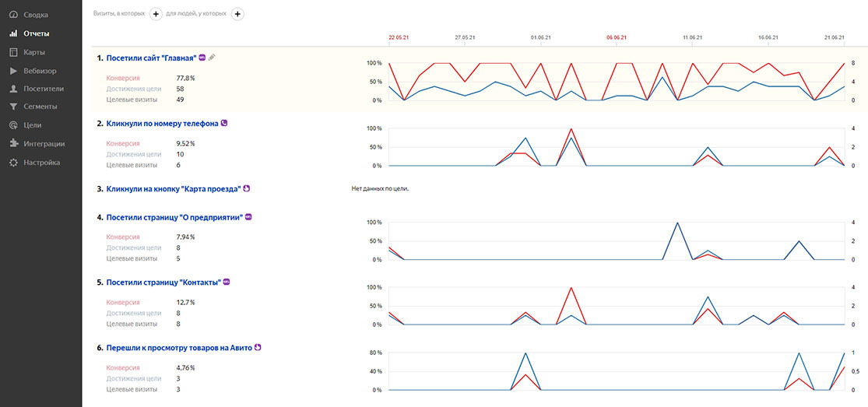Click "Конверсия" label under the Авито goal
Screen dimensions: 868x407
pos(123,367)
